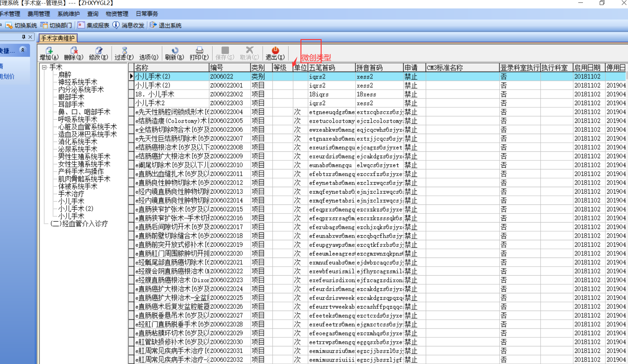Click the 打印(P) printer icon
Image resolution: width=628 pixels, height=364 pixels.
pos(199,51)
